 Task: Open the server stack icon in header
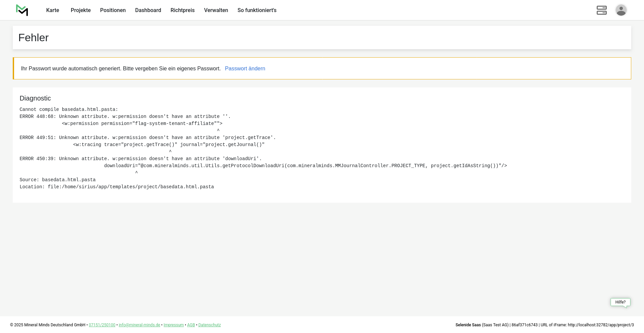(601, 10)
